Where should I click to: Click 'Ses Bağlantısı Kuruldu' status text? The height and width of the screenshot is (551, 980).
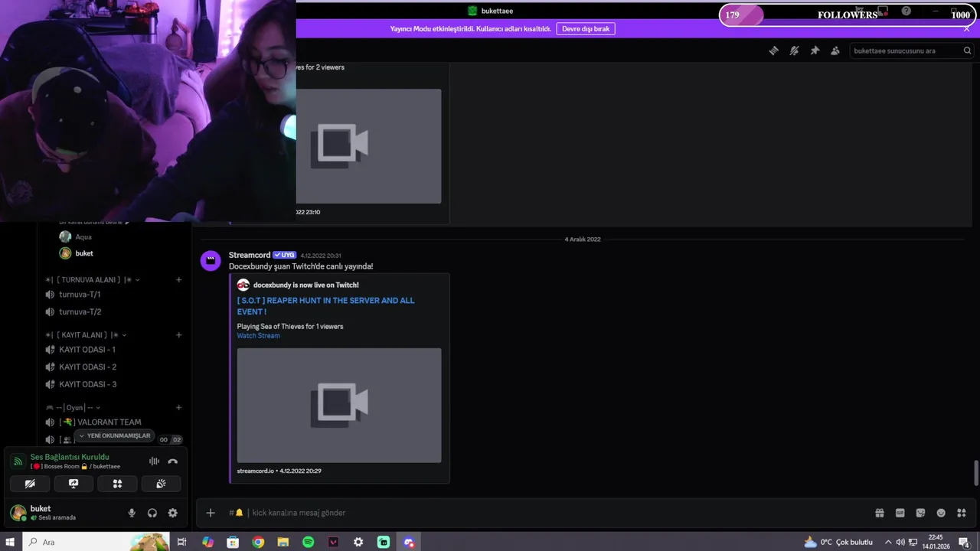[x=70, y=457]
